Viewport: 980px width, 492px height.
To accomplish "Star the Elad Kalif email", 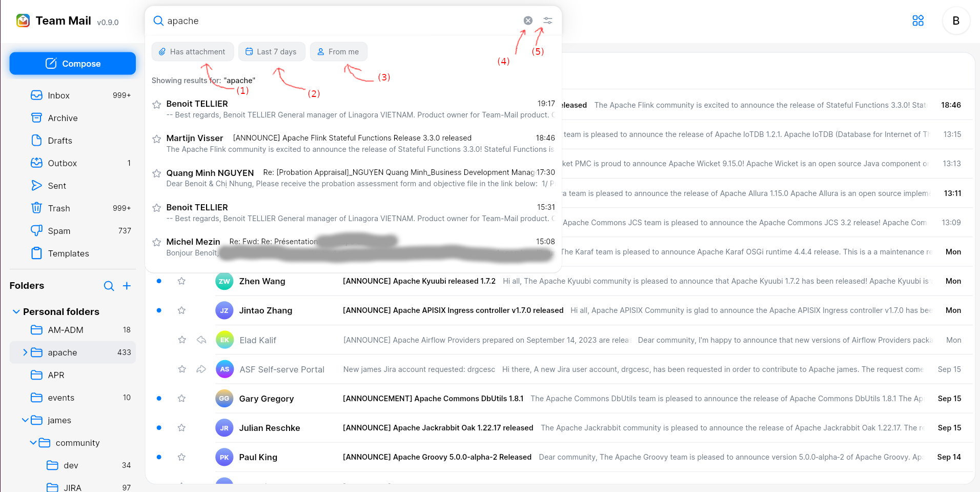I will pos(182,340).
